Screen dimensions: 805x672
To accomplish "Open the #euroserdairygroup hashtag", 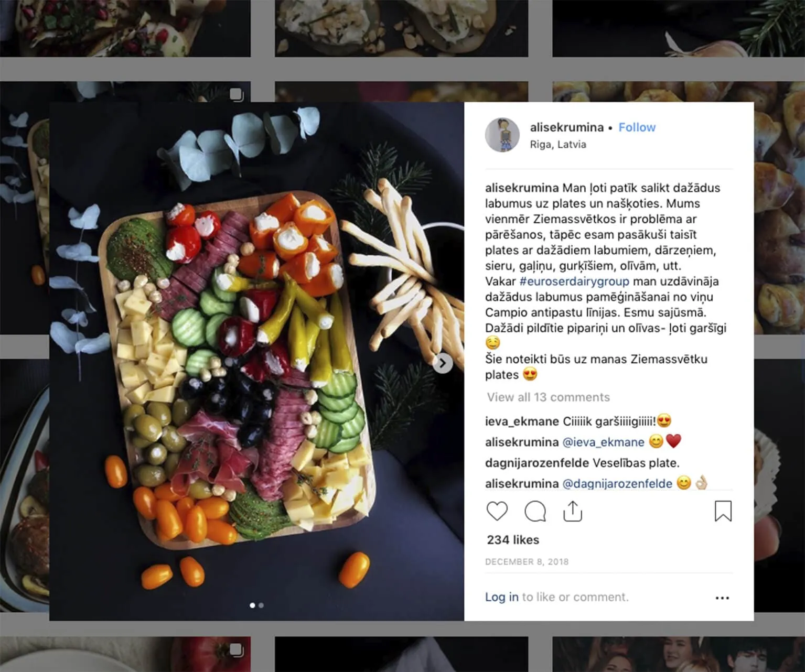I will [x=574, y=281].
